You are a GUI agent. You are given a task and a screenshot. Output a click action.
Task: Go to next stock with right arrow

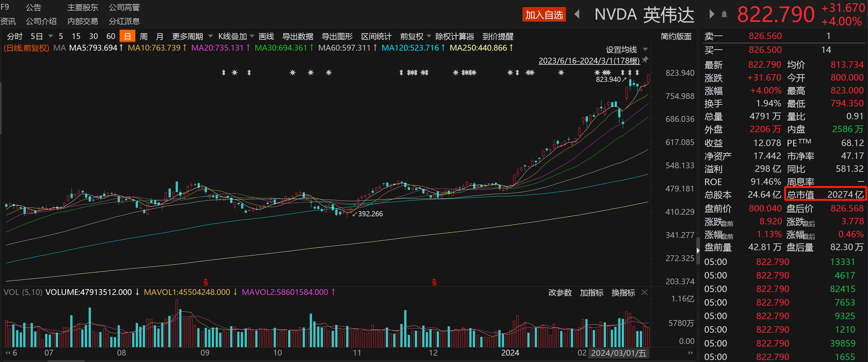pos(712,14)
